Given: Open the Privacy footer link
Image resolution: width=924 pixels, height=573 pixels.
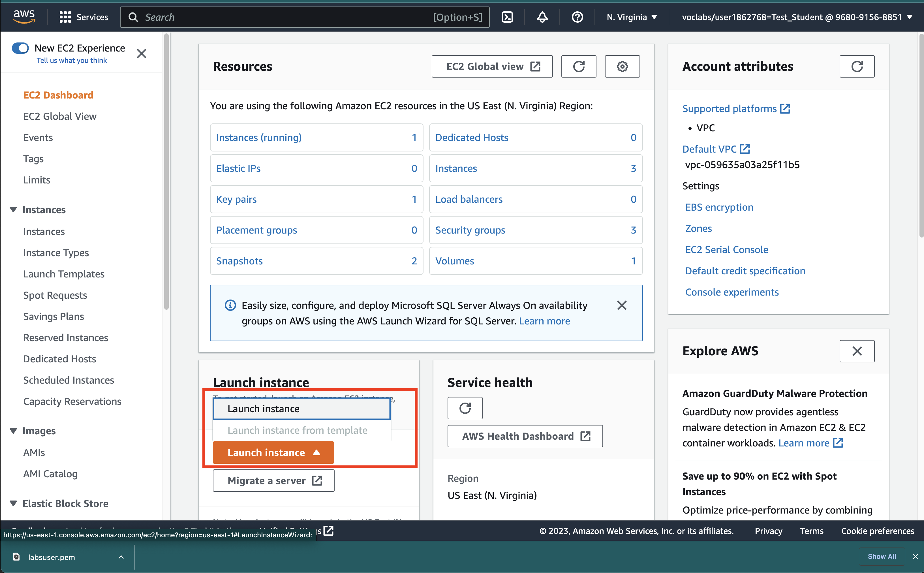Looking at the screenshot, I should tap(768, 531).
